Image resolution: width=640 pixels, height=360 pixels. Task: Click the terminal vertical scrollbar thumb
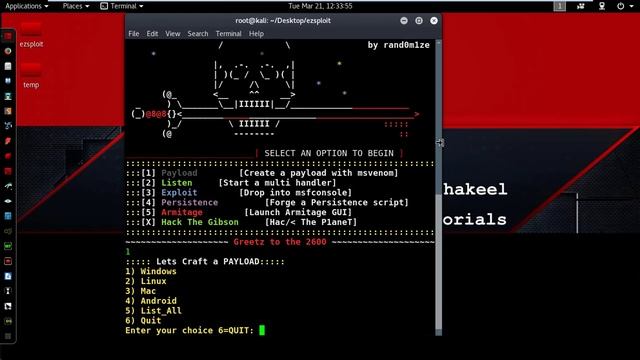[x=439, y=261]
